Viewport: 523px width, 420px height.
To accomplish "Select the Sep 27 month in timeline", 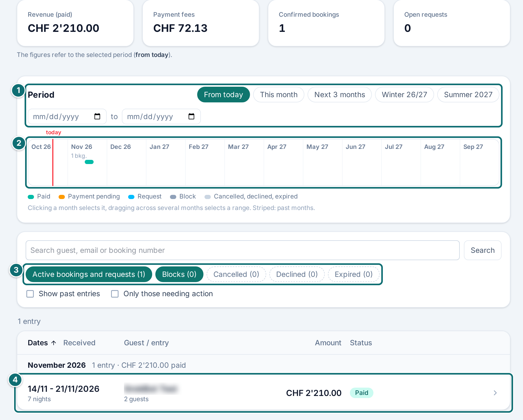I will (x=480, y=162).
